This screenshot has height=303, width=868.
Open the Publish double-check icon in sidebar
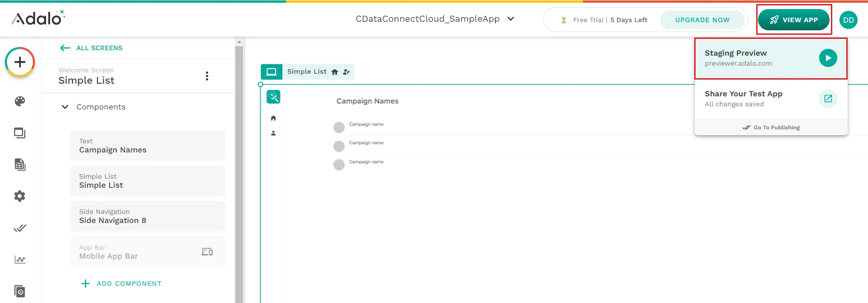tap(20, 228)
